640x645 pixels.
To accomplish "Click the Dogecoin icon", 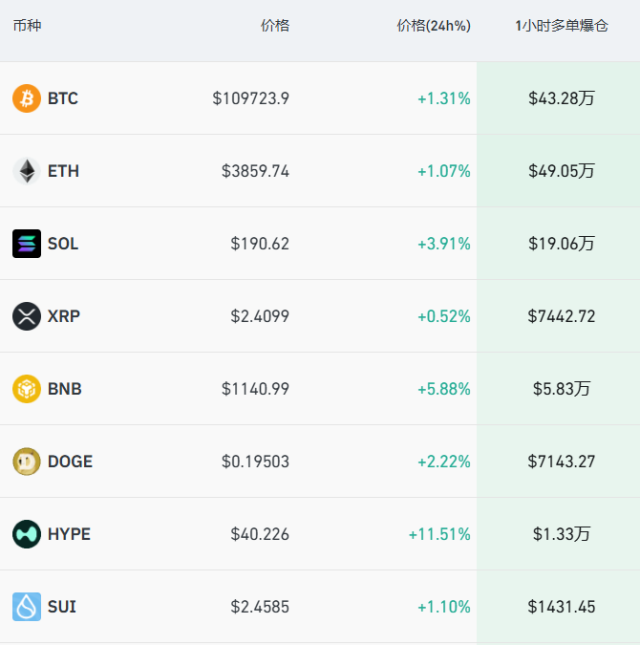I will 26,461.
